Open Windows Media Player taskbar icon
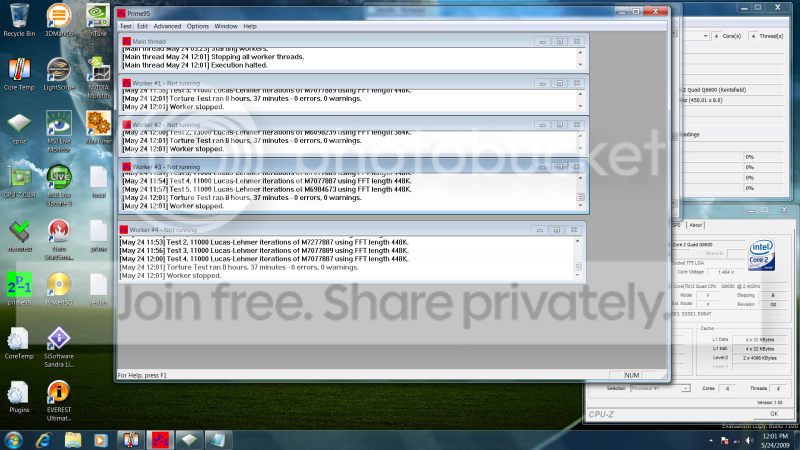800x450 pixels. 101,440
